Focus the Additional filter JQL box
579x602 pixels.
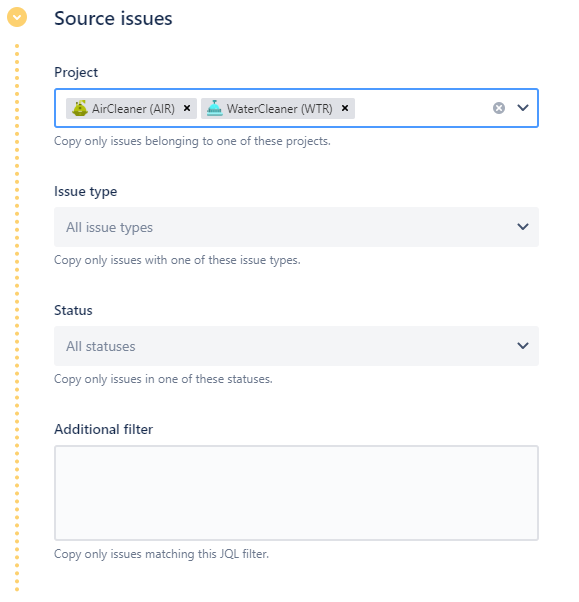pyautogui.click(x=296, y=493)
